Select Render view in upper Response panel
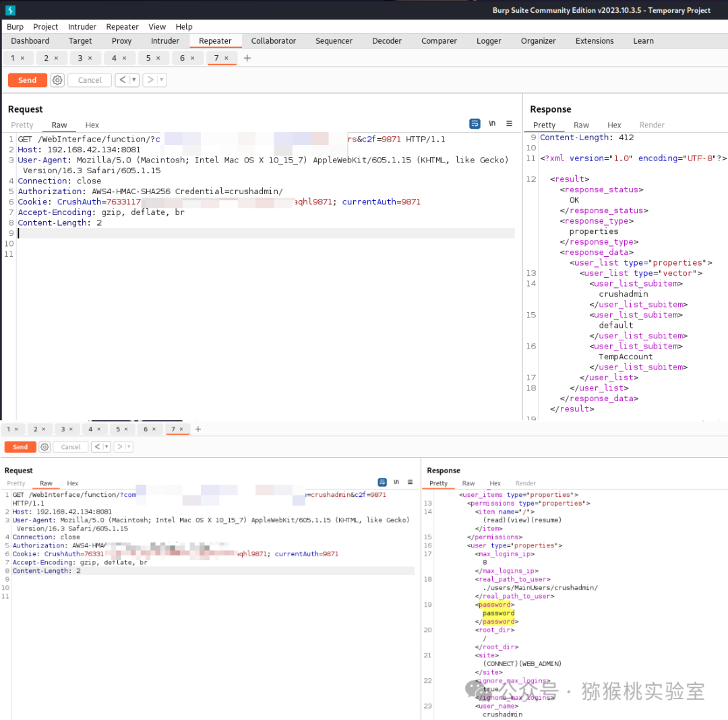Viewport: 728px width, 720px height. (x=652, y=125)
